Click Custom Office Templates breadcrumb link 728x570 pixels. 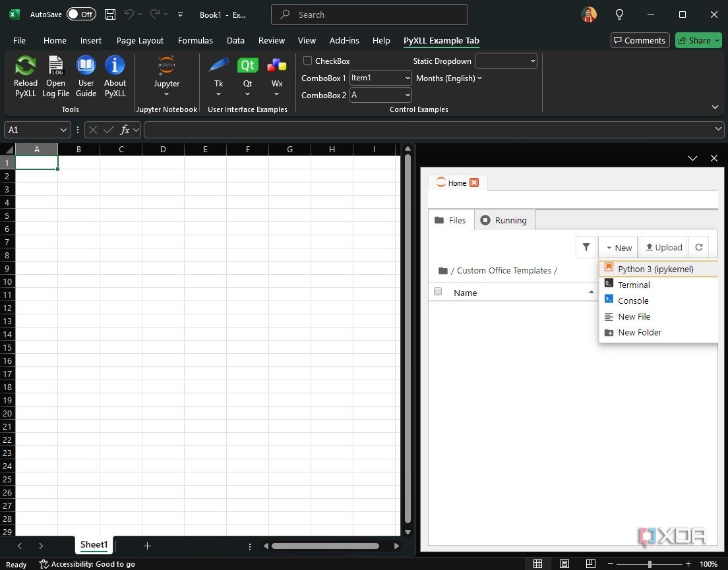pos(504,270)
